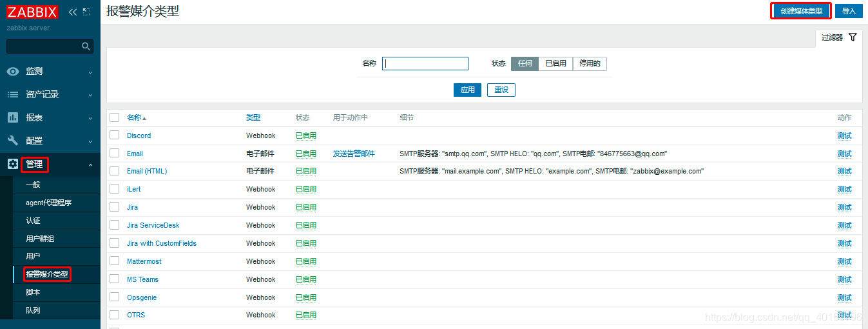
Task: Click the Webhook type cell of Opsgenie
Action: [261, 297]
